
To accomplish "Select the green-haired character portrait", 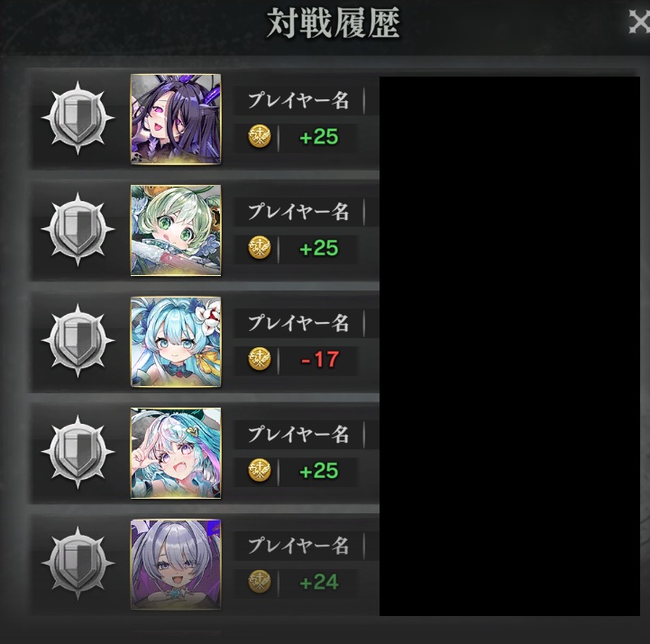I will (176, 231).
